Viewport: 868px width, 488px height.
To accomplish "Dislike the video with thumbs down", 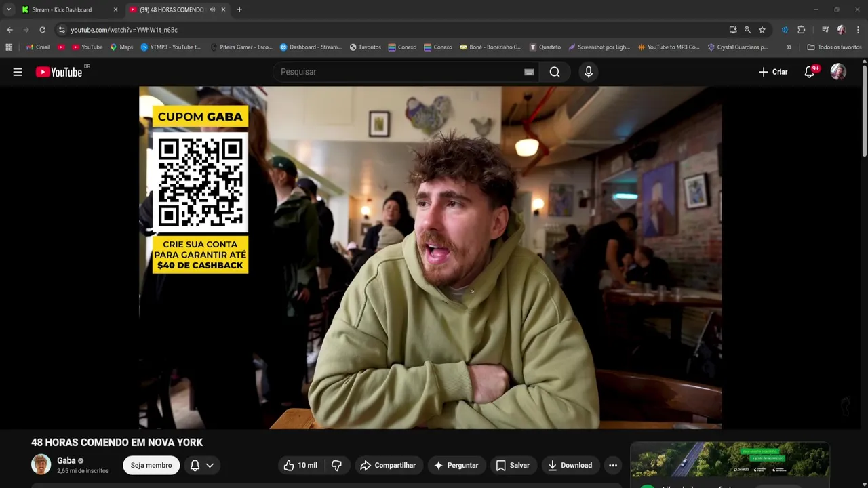I will pos(336,465).
